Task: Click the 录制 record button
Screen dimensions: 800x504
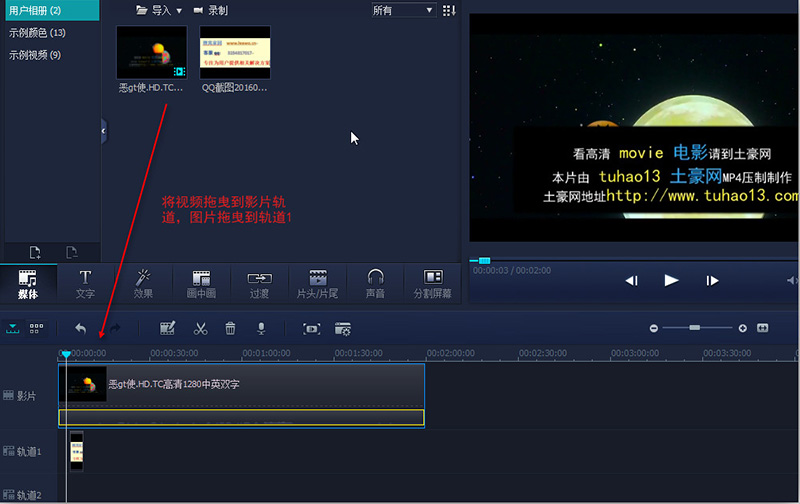Action: 211,10
